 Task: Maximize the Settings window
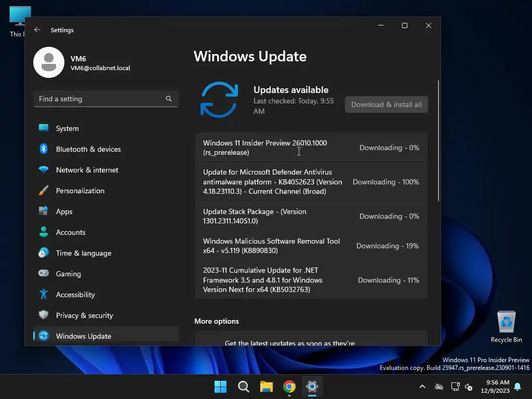pyautogui.click(x=404, y=25)
